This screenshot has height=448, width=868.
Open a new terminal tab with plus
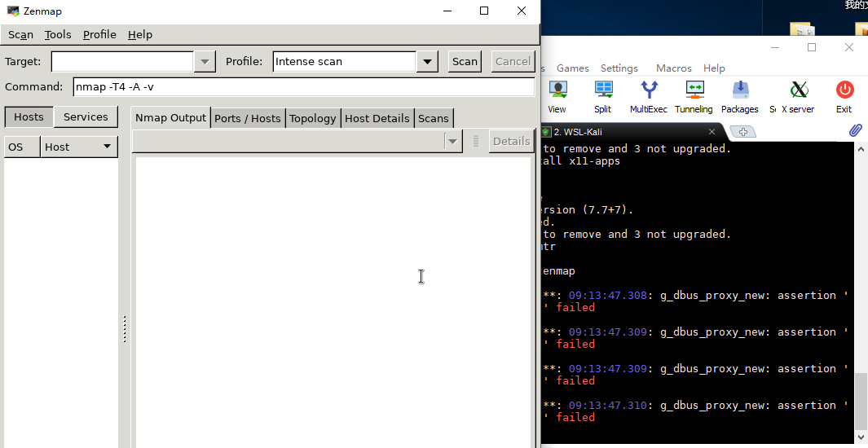click(742, 132)
